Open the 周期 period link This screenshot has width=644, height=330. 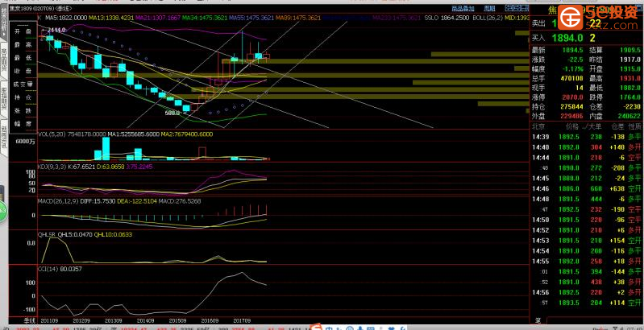[x=489, y=8]
